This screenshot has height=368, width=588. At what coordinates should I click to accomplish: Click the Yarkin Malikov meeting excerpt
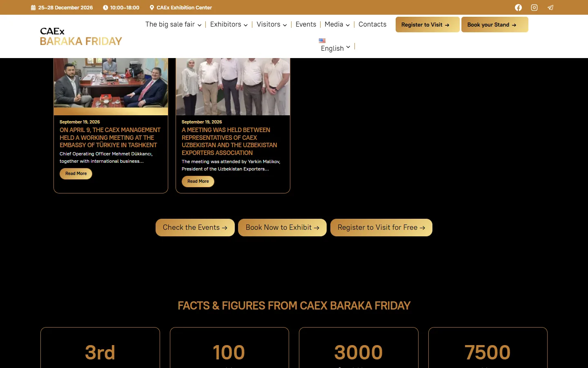(x=231, y=165)
